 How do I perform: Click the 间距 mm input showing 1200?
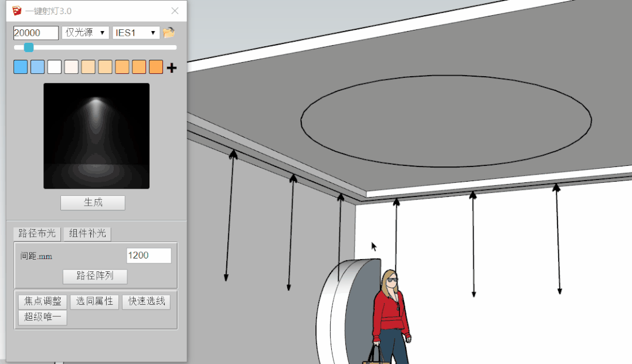[x=149, y=256]
